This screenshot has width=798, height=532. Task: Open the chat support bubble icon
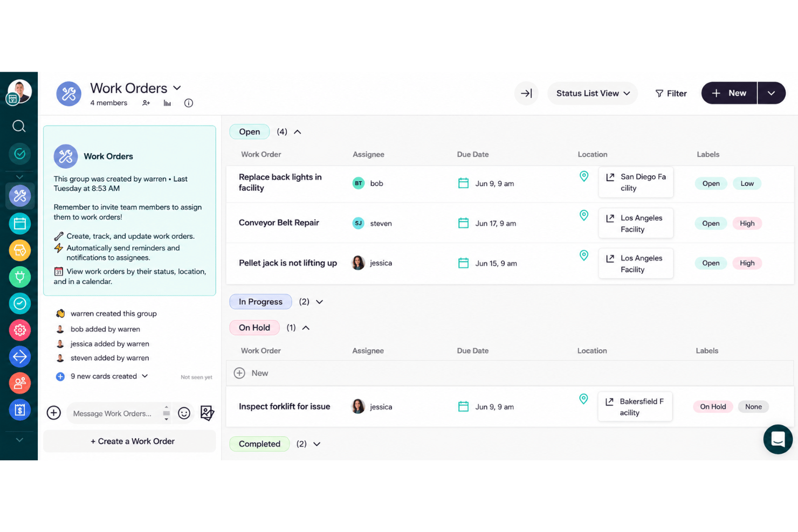tap(778, 439)
